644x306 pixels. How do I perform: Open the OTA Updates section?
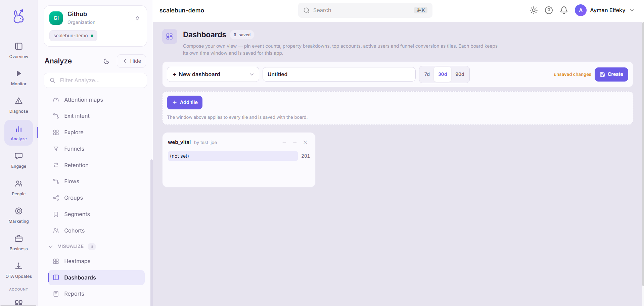(x=19, y=271)
